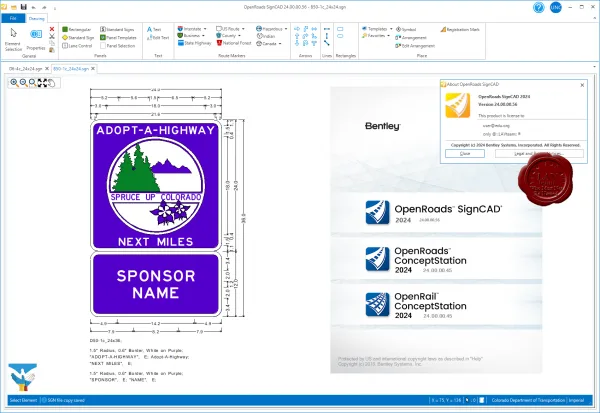Choose Edit Arrangement
This screenshot has height=413, width=600.
[415, 46]
